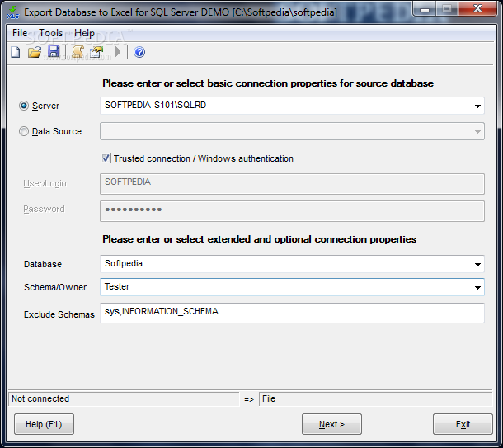The image size is (503, 448).
Task: Click the blue question mark help icon
Action: 139,52
